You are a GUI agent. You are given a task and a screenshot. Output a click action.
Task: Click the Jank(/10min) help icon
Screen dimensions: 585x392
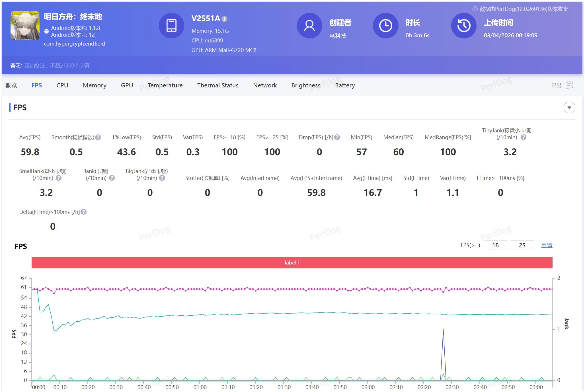(x=112, y=178)
